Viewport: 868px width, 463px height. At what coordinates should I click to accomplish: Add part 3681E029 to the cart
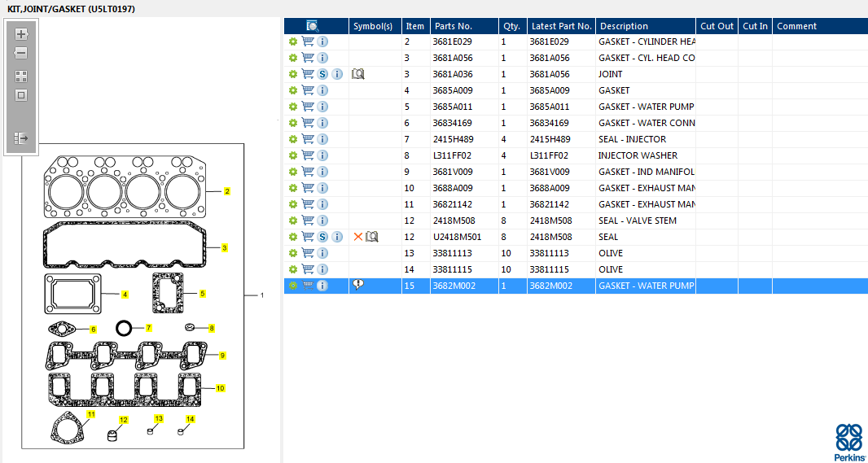[308, 41]
